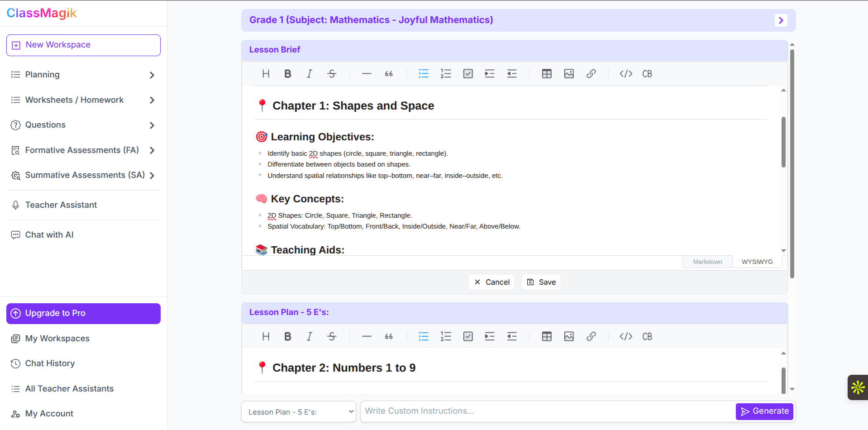
Task: Go to My Account page
Action: (49, 413)
